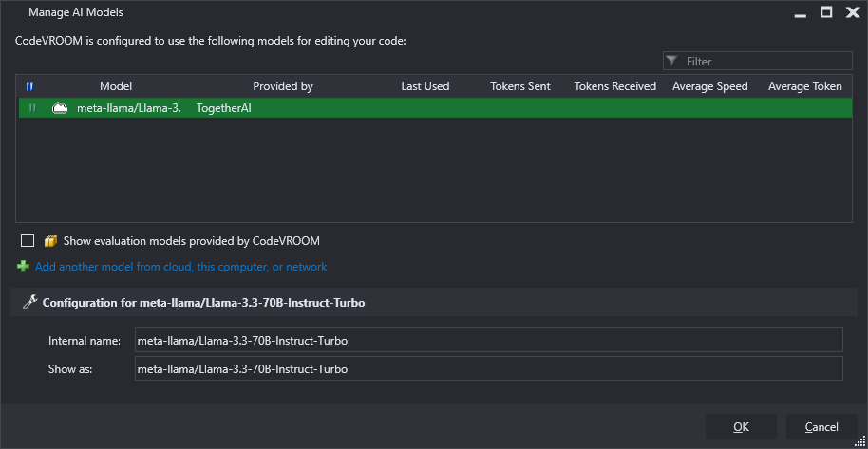Maximize the Manage AI Models window

pyautogui.click(x=826, y=12)
